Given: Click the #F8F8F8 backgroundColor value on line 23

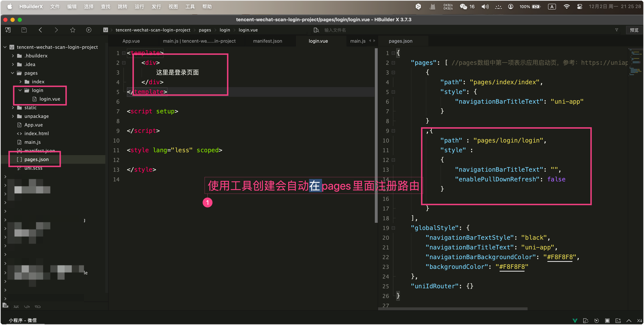Looking at the screenshot, I should [x=512, y=267].
